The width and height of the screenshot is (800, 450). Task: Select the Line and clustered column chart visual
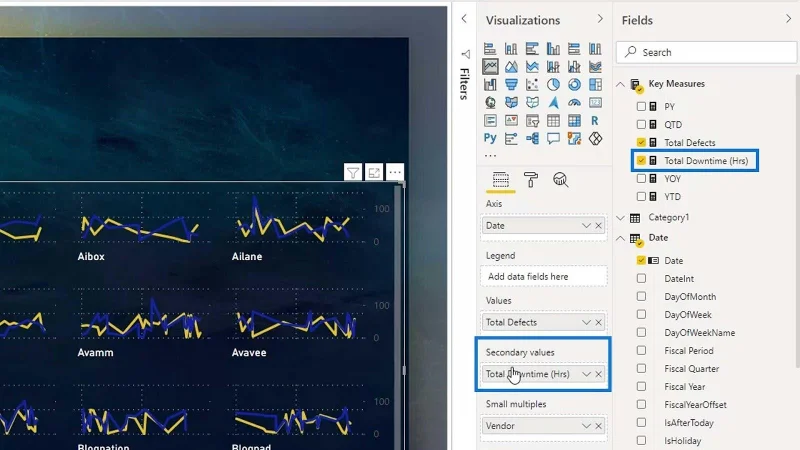point(574,66)
